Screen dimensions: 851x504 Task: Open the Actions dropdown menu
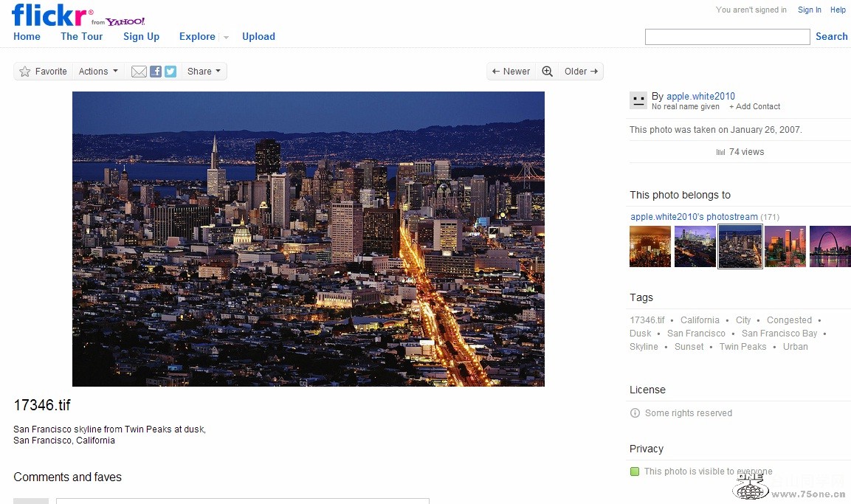[98, 72]
